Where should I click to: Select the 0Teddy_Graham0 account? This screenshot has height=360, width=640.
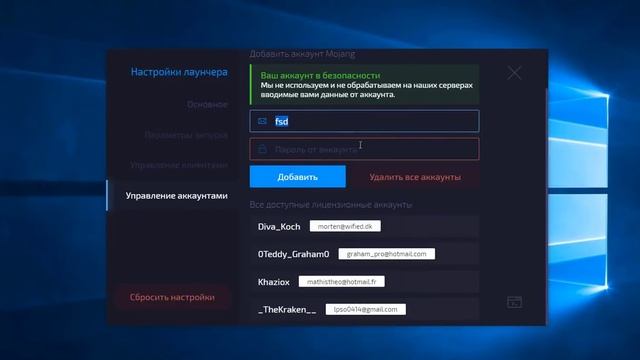[x=364, y=254]
